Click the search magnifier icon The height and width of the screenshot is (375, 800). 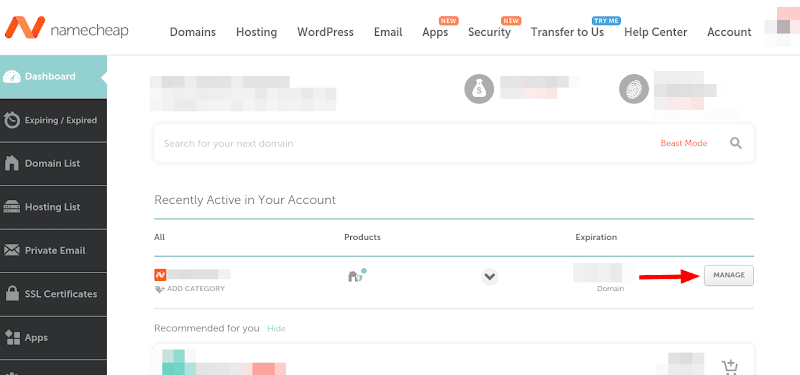click(736, 143)
